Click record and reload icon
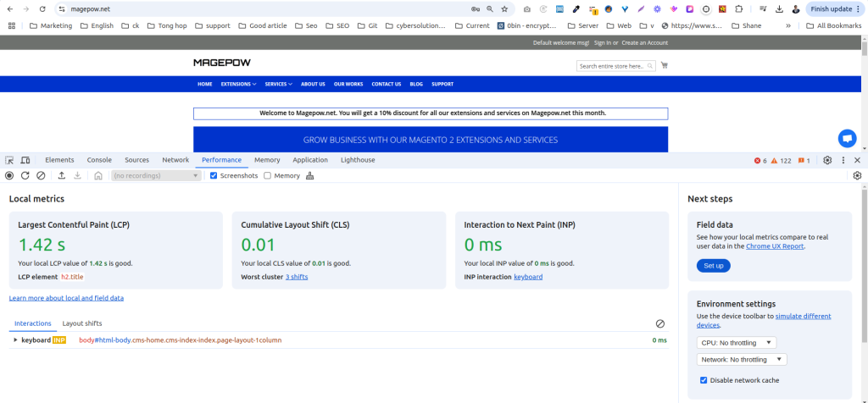This screenshot has width=868, height=403. tap(25, 175)
